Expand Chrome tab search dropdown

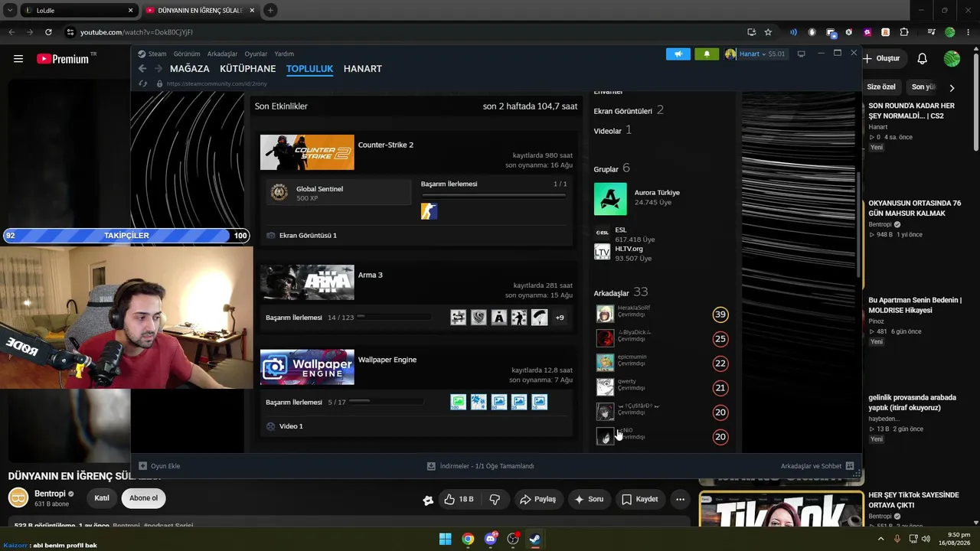10,11
